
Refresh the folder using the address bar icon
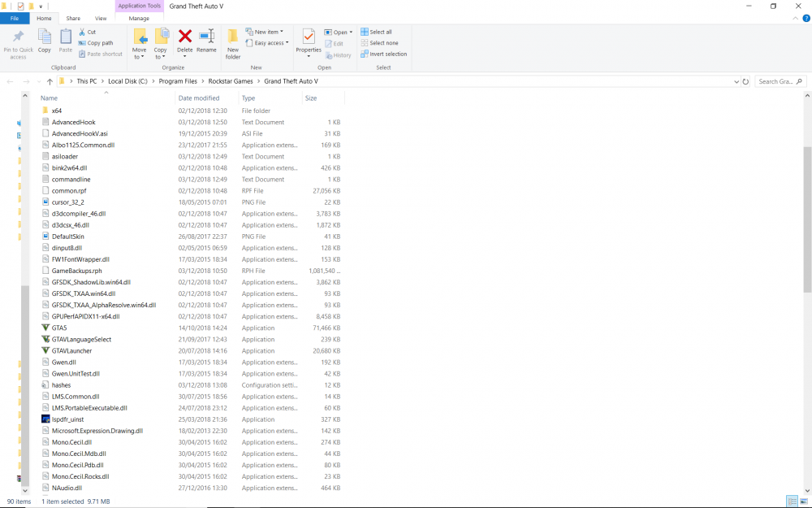click(745, 81)
